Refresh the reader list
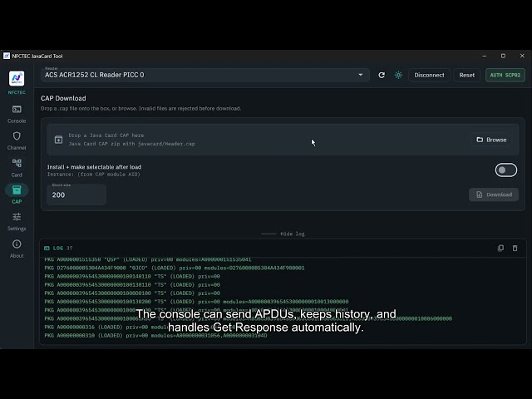 (382, 75)
